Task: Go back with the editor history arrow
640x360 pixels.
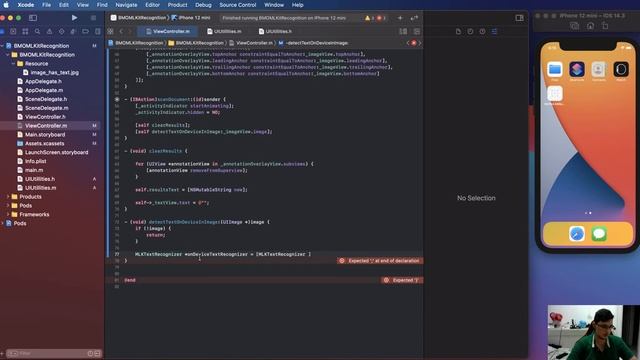Action: click(121, 31)
